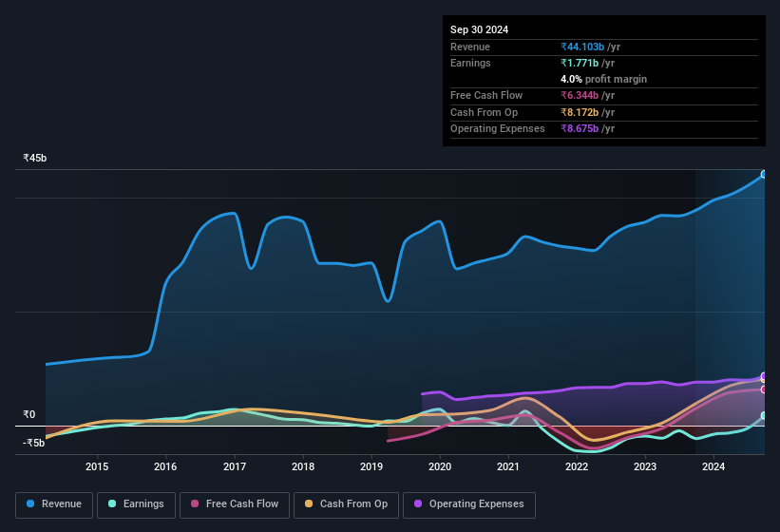
Task: Click the -₹5b y-axis label
Action: point(33,443)
